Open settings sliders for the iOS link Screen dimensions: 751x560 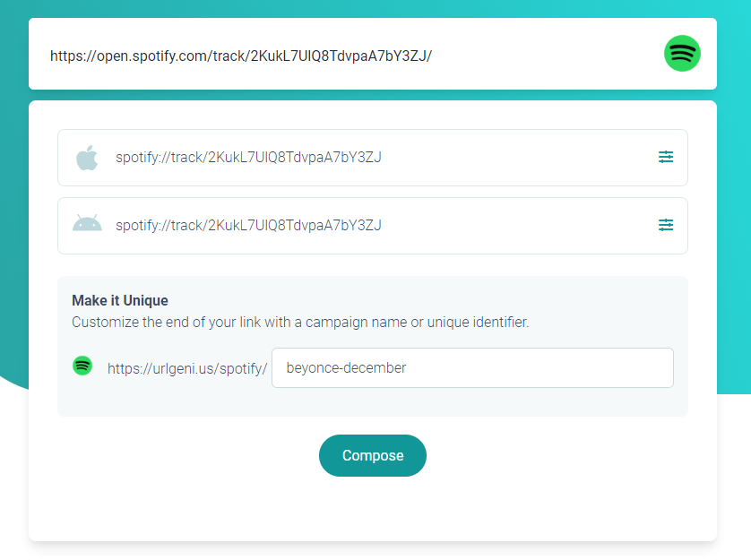(x=666, y=157)
